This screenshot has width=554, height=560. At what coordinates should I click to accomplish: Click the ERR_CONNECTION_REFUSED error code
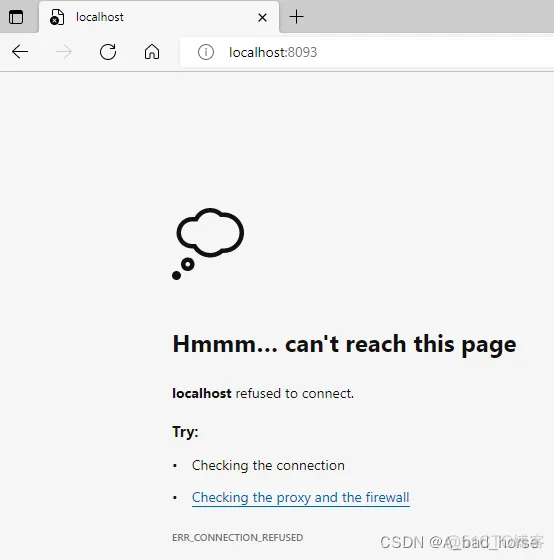click(238, 538)
